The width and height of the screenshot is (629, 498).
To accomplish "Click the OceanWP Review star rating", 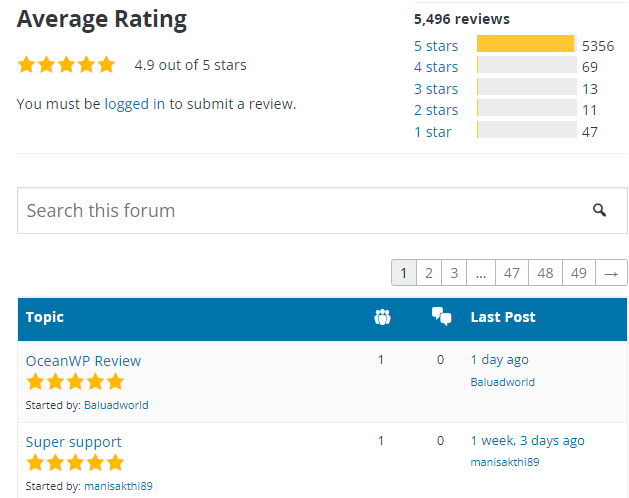I will click(75, 381).
